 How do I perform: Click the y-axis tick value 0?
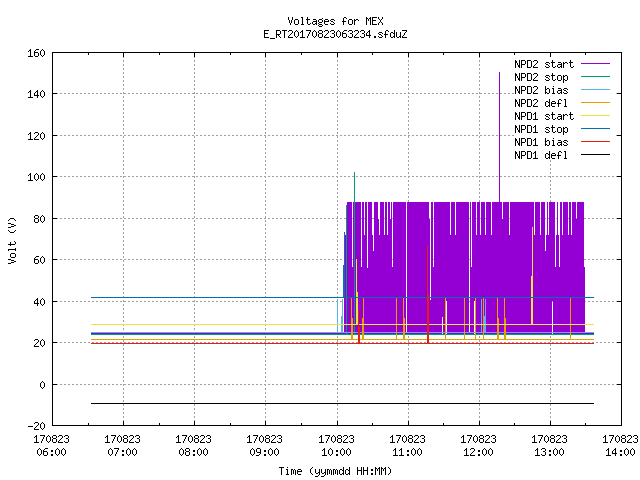42,385
